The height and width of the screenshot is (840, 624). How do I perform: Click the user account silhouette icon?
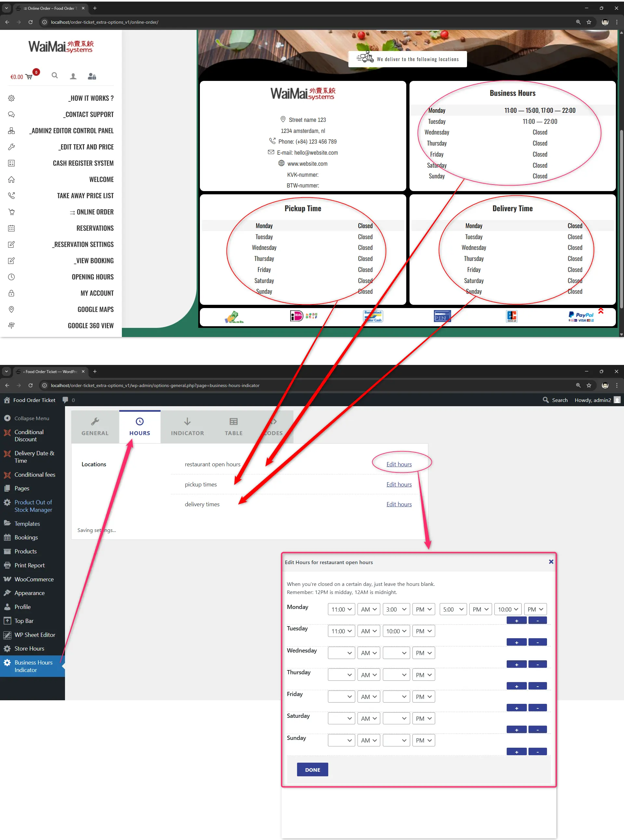click(x=73, y=76)
